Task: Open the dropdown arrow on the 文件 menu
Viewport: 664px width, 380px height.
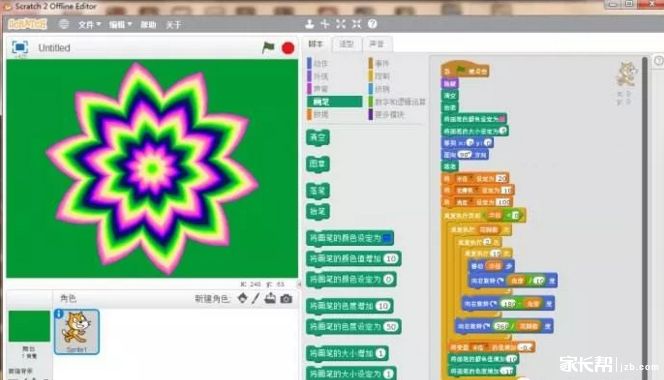Action: pyautogui.click(x=98, y=25)
